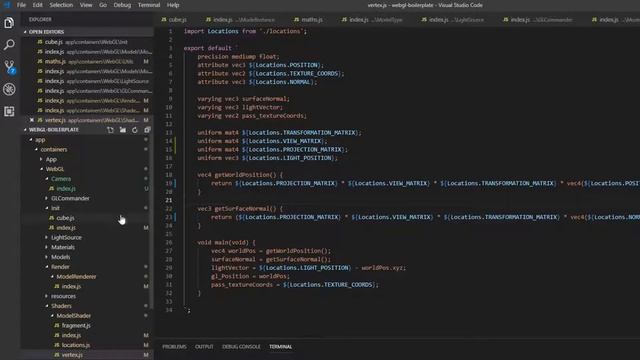Open vertex.js in the file tree
The height and width of the screenshot is (360, 640).
tap(72, 355)
